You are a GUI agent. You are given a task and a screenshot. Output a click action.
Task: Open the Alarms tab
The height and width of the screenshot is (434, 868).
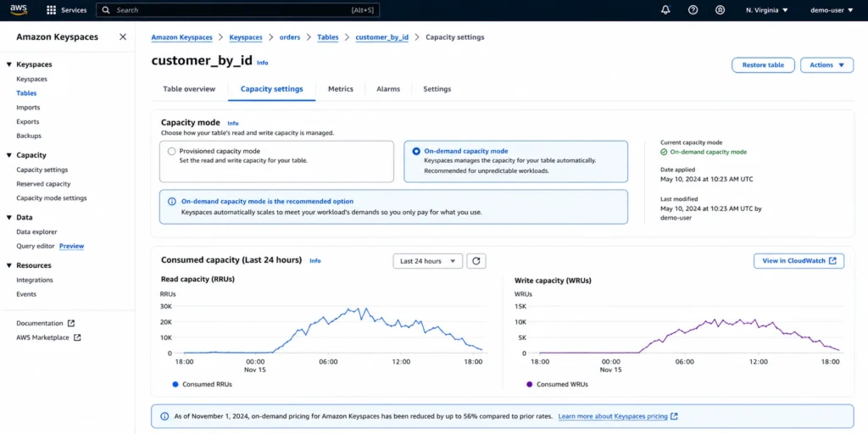tap(388, 89)
